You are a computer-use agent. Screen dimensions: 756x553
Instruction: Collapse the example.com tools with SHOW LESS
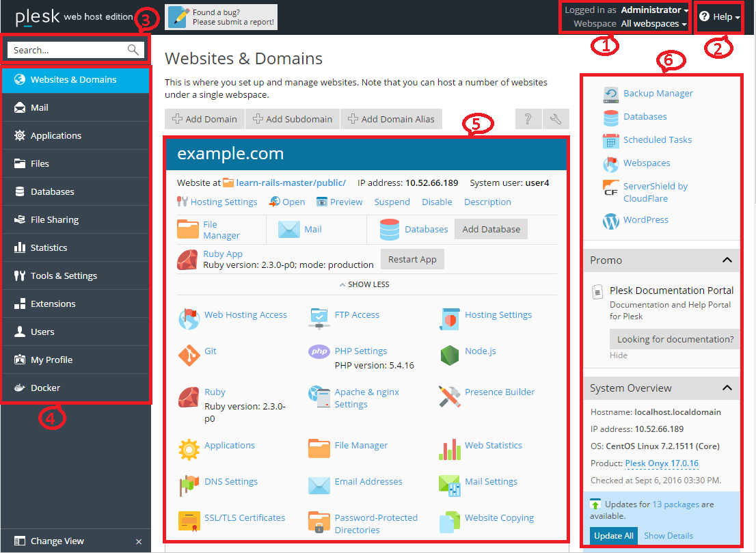pos(366,284)
